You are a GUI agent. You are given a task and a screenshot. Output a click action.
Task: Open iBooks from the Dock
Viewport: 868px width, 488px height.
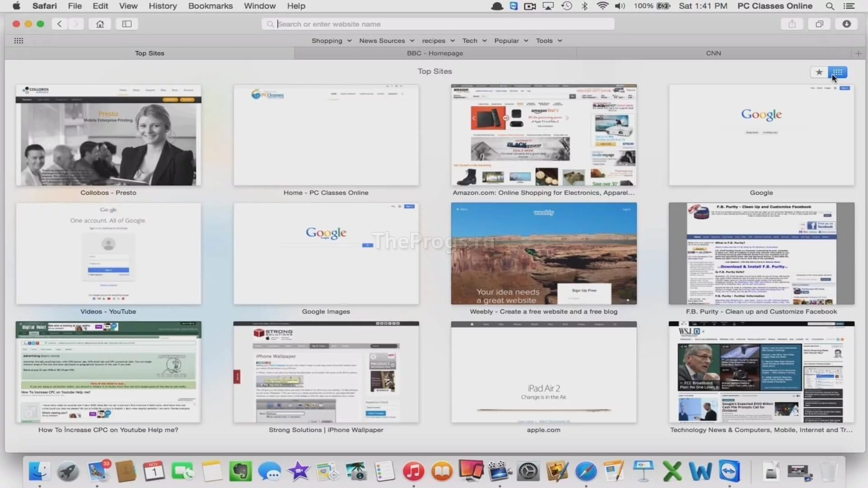[442, 471]
